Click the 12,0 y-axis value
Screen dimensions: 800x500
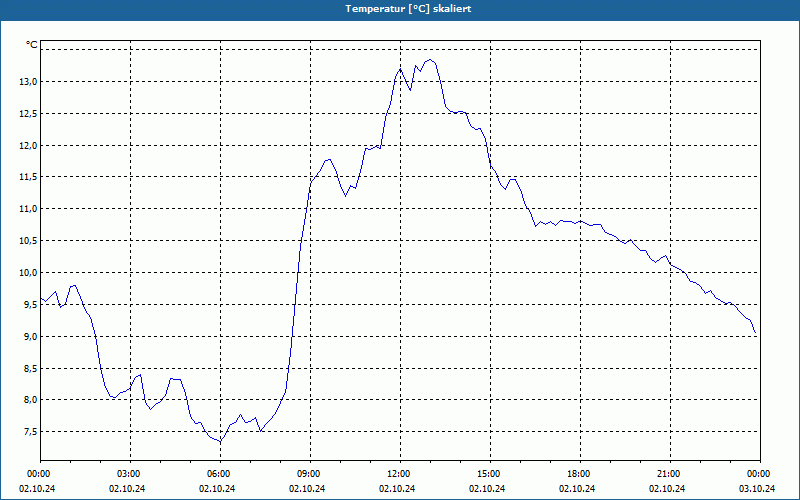[28, 145]
